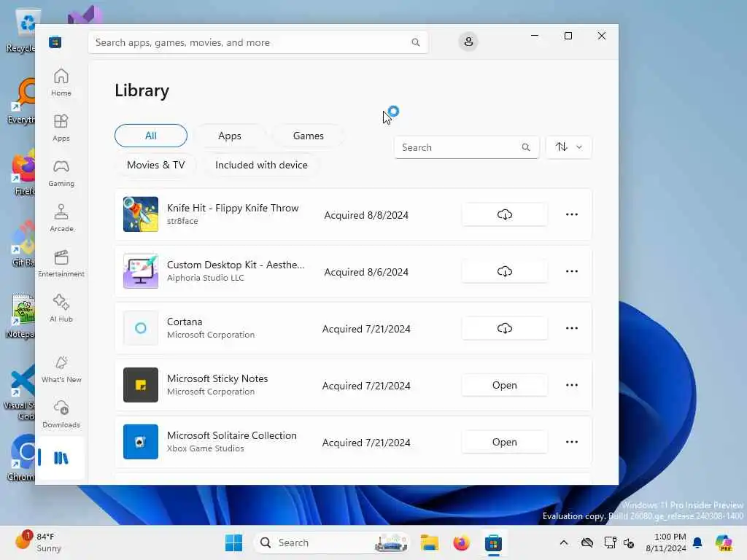Open Microsoft Solitaire Collection
747x560 pixels.
click(505, 442)
